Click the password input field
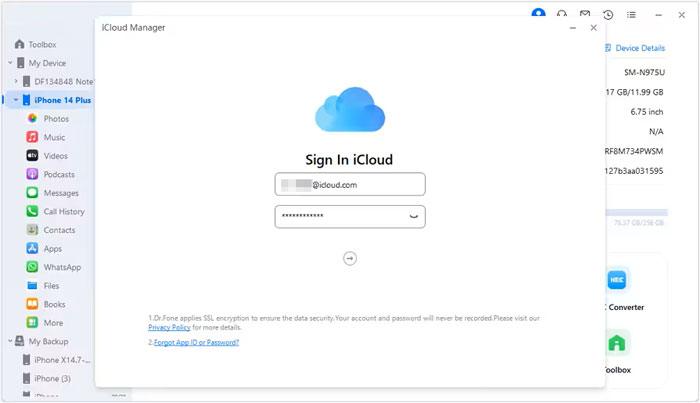 coord(350,216)
